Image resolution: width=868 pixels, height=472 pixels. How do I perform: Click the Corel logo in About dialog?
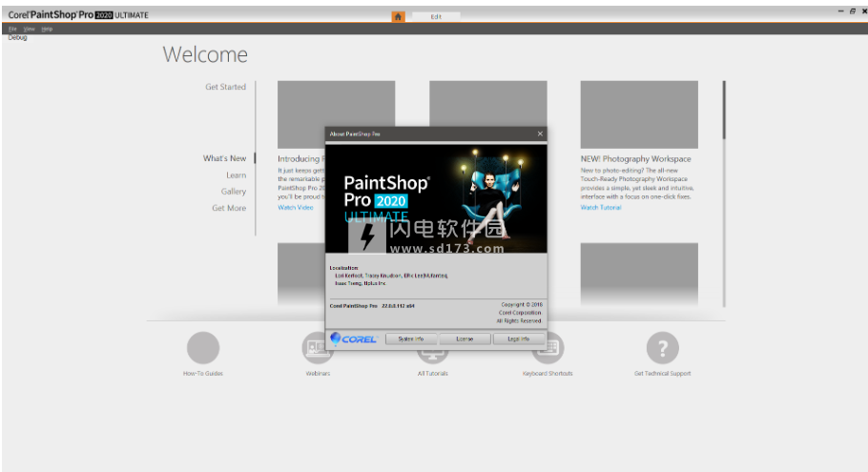(x=354, y=339)
